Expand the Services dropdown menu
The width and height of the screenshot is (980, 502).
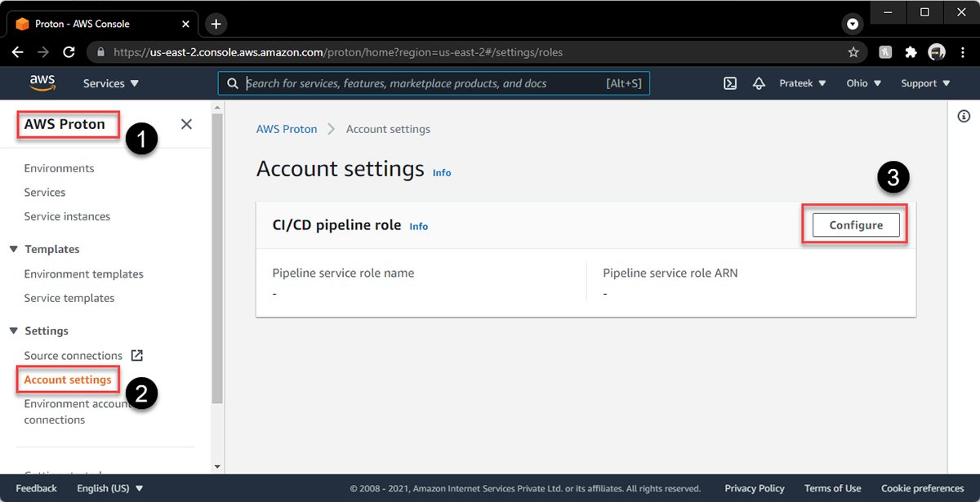pyautogui.click(x=111, y=83)
